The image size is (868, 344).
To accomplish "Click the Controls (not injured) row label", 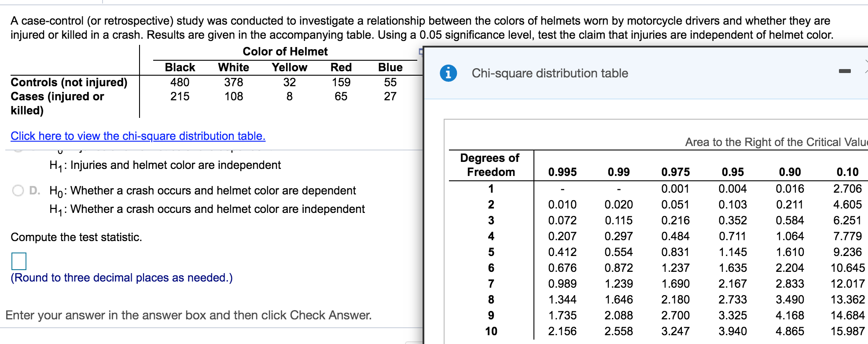I will pos(69,82).
